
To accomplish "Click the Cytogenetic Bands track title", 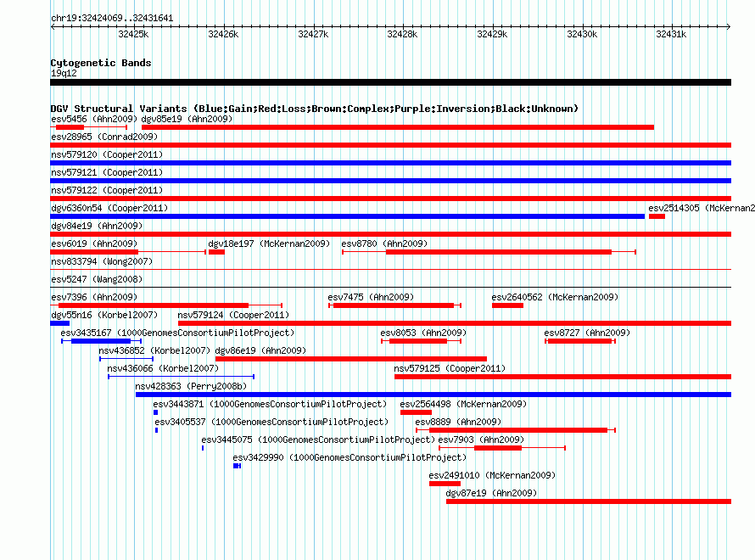I will tap(101, 63).
